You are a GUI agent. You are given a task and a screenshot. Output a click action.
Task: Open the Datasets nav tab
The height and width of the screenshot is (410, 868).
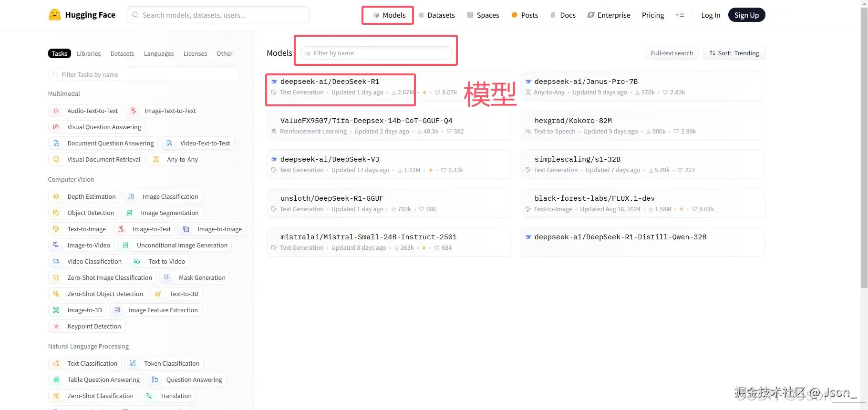(x=436, y=15)
